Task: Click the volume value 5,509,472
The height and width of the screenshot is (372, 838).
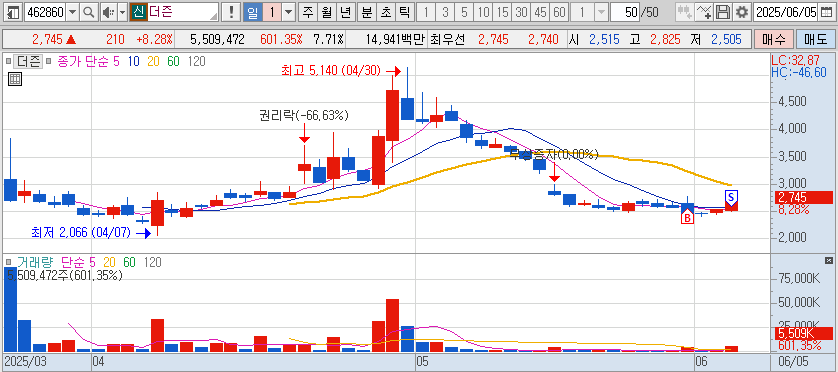Action: coord(217,39)
